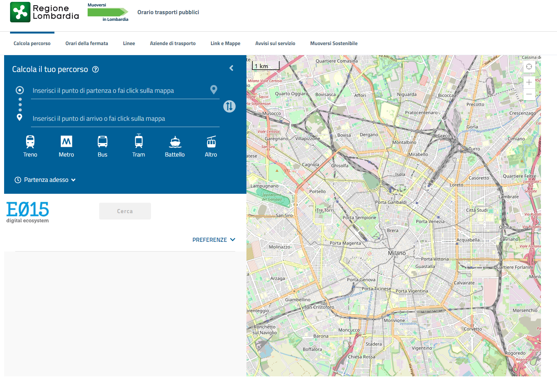This screenshot has height=392, width=557.
Task: Open help icon next to Calcola il tuo percorso
Action: (95, 69)
